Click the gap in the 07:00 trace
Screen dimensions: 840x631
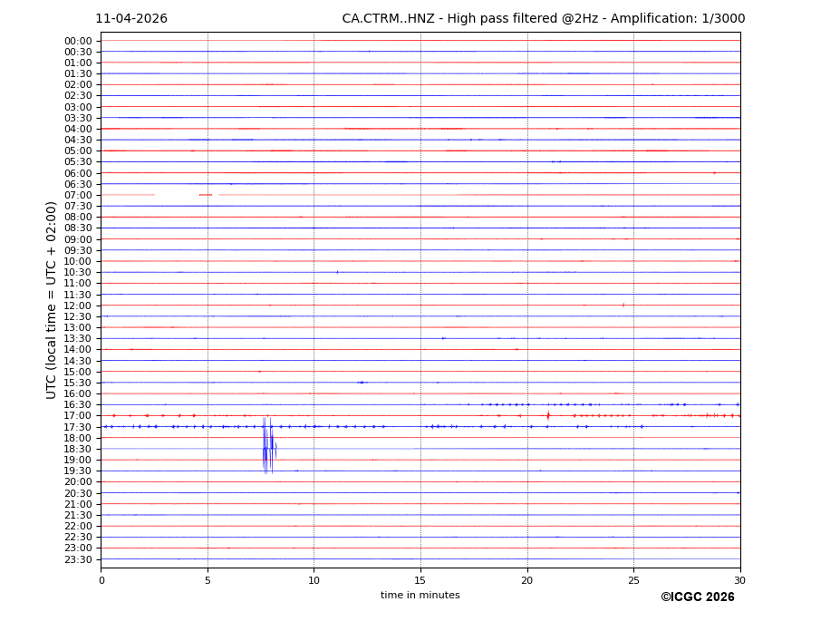point(177,195)
